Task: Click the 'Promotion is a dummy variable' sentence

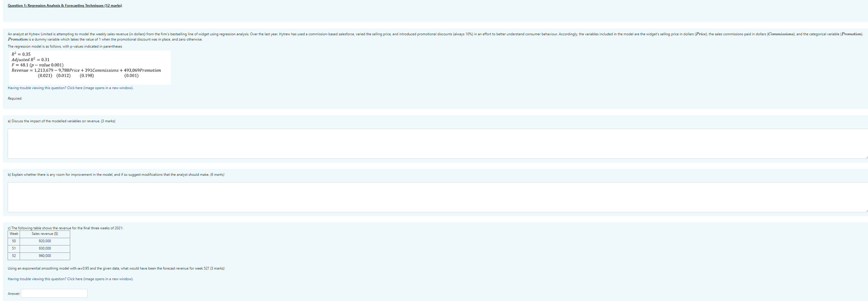Action: pos(105,39)
